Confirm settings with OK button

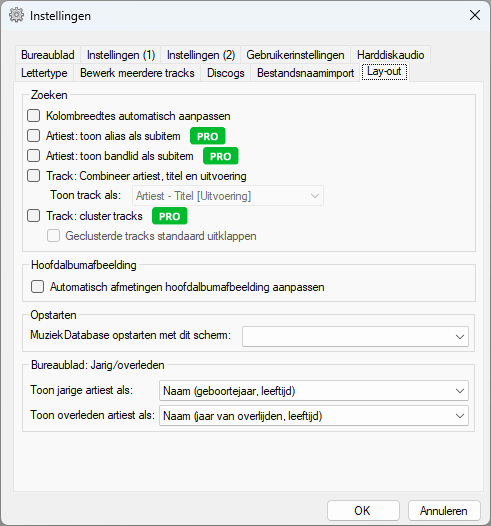coord(363,511)
